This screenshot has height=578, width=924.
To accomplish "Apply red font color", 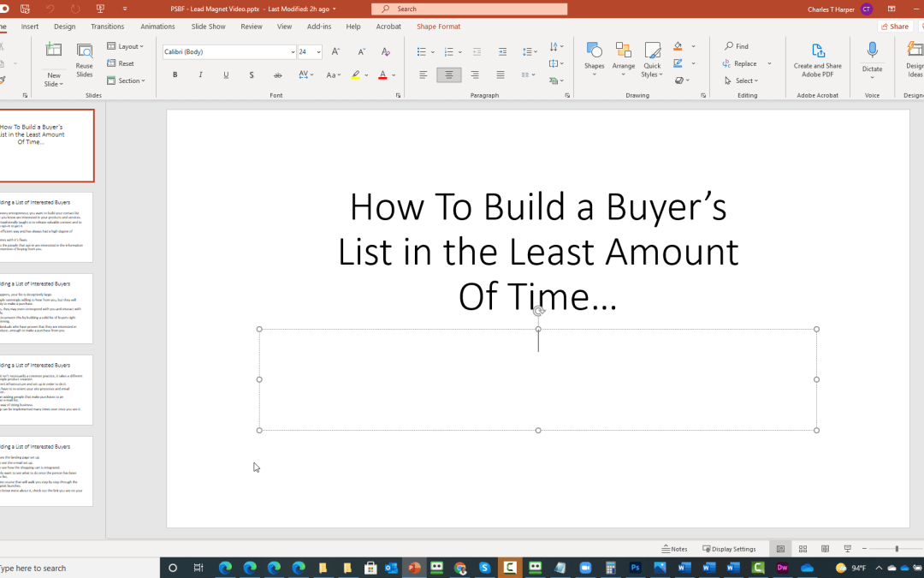I will (x=382, y=74).
